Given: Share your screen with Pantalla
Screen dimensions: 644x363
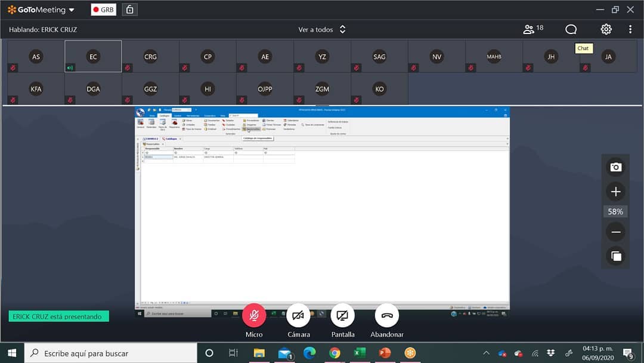Looking at the screenshot, I should coord(342,316).
